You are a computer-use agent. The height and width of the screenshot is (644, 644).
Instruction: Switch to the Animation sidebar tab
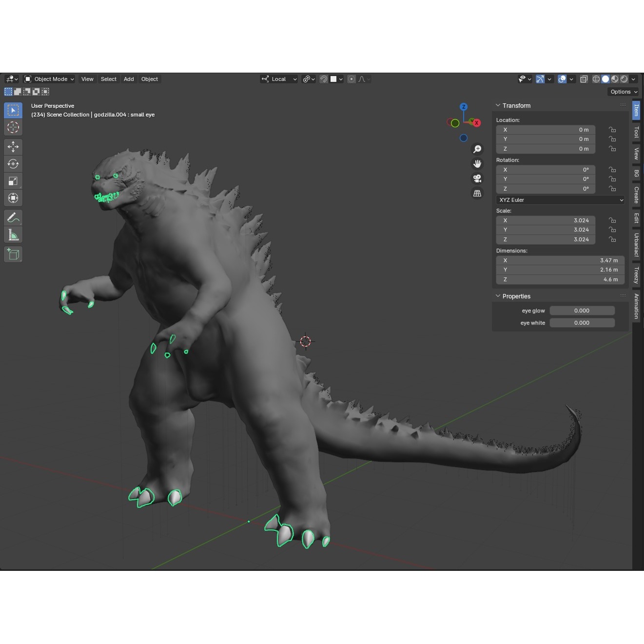636,306
